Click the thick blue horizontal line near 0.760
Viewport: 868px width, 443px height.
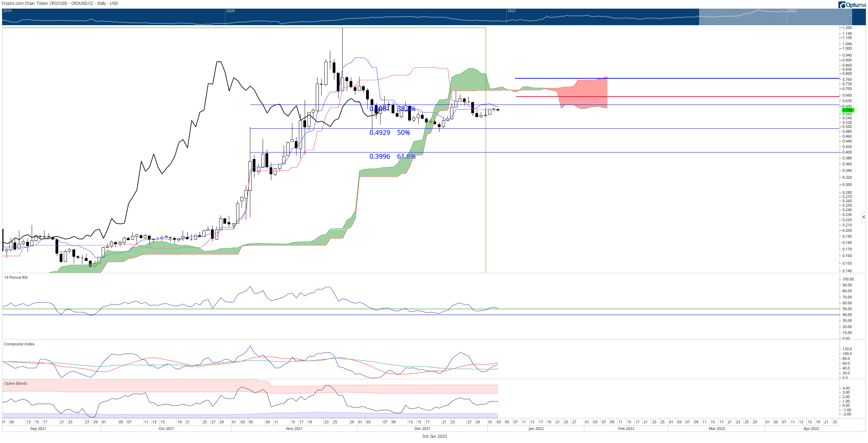tap(677, 78)
